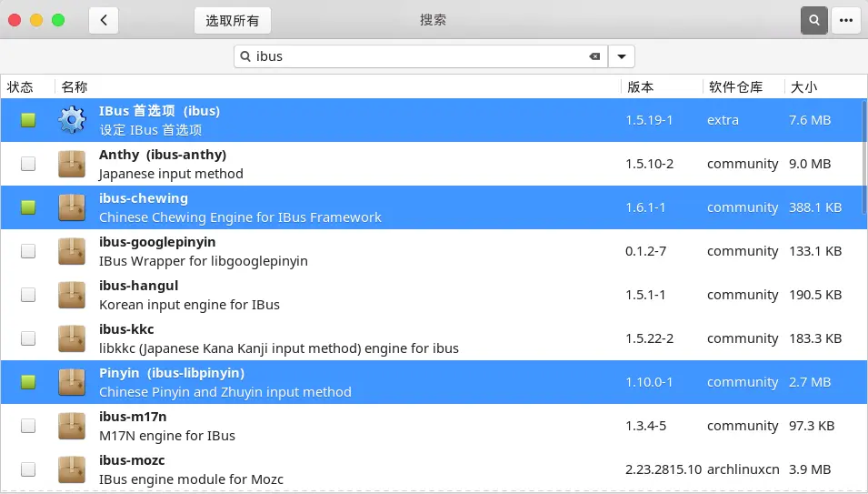Click the green maximize window button
Screen dimensions: 868x494
58,21
